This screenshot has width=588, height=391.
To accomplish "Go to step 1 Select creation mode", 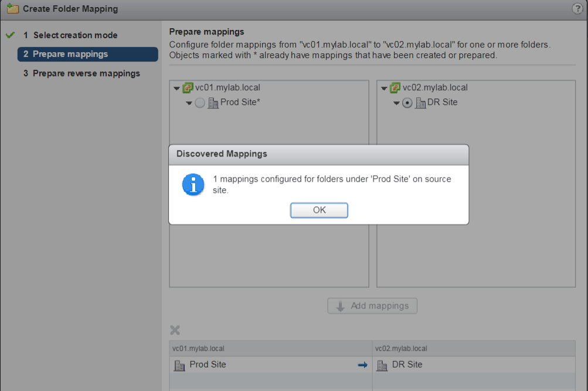I will [75, 35].
